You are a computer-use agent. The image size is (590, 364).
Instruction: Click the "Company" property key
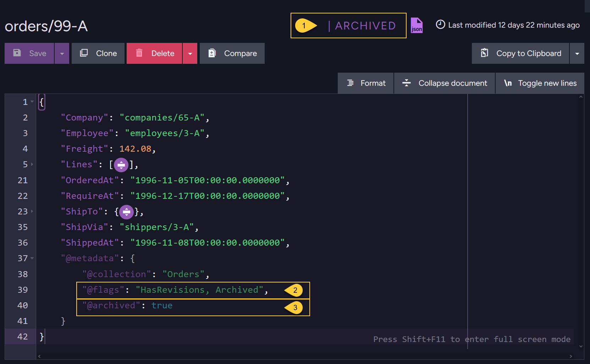(x=84, y=118)
